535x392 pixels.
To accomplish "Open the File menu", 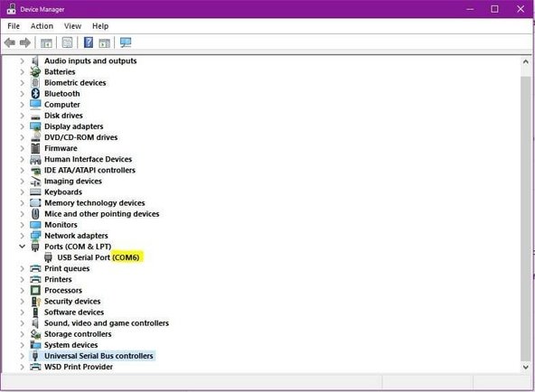I will point(14,26).
